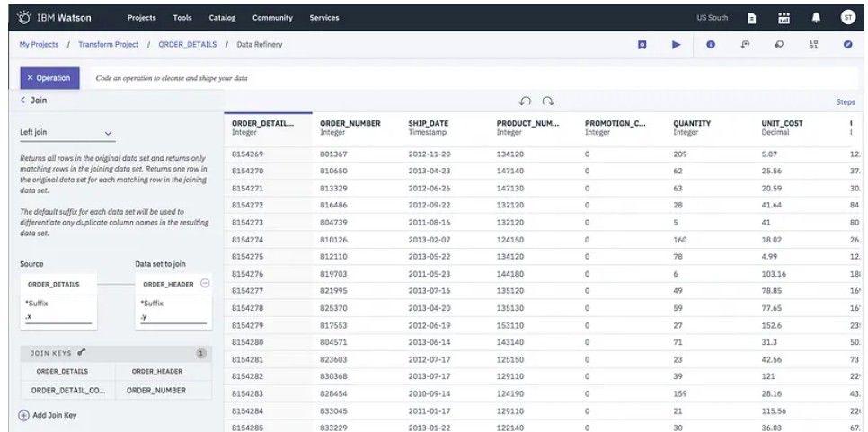Select the US South region selector
Viewport: 868px width, 432px height.
[712, 18]
